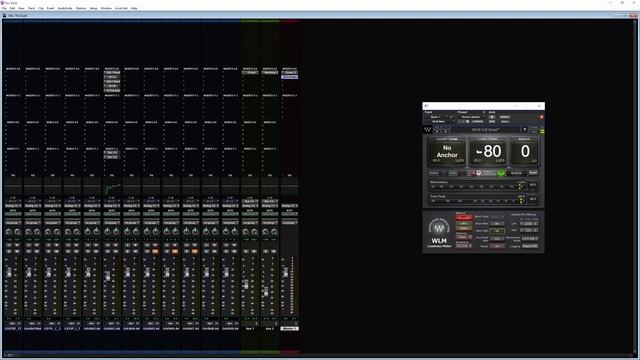
Task: Click Reset button in WLM meter
Action: click(533, 173)
